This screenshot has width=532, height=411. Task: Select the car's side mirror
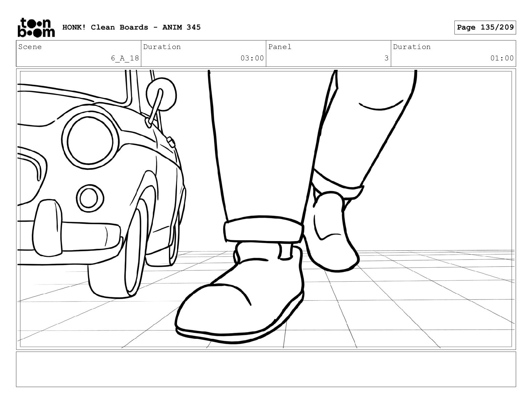tap(161, 94)
